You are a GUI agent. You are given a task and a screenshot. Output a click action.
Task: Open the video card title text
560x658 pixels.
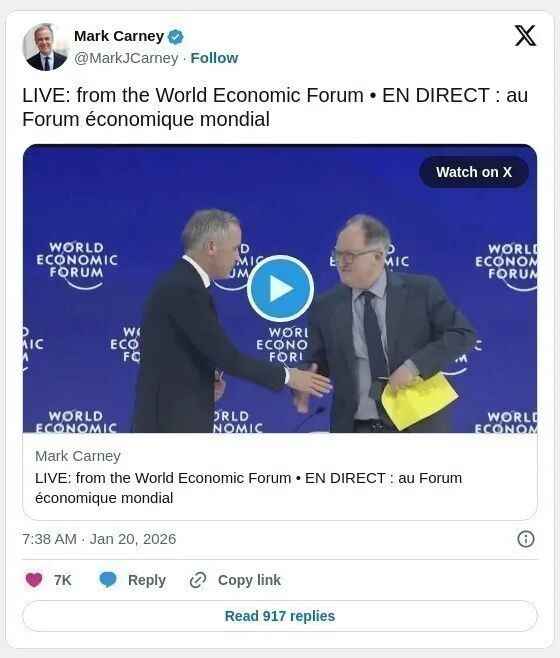(x=249, y=488)
